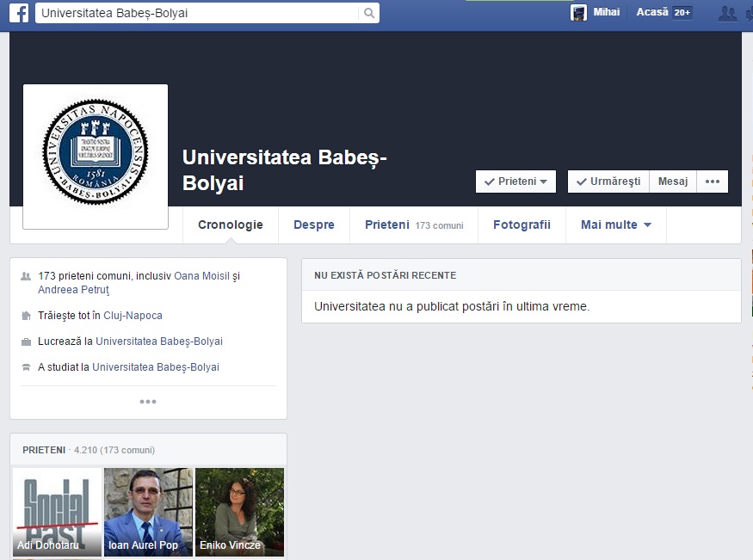Open the university seal profile picture

click(x=96, y=157)
